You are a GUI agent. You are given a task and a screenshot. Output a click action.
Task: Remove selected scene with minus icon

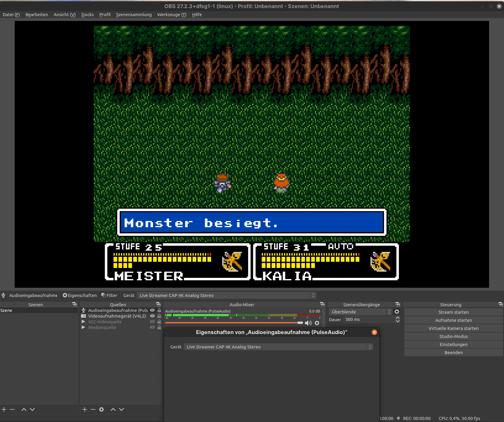point(12,409)
